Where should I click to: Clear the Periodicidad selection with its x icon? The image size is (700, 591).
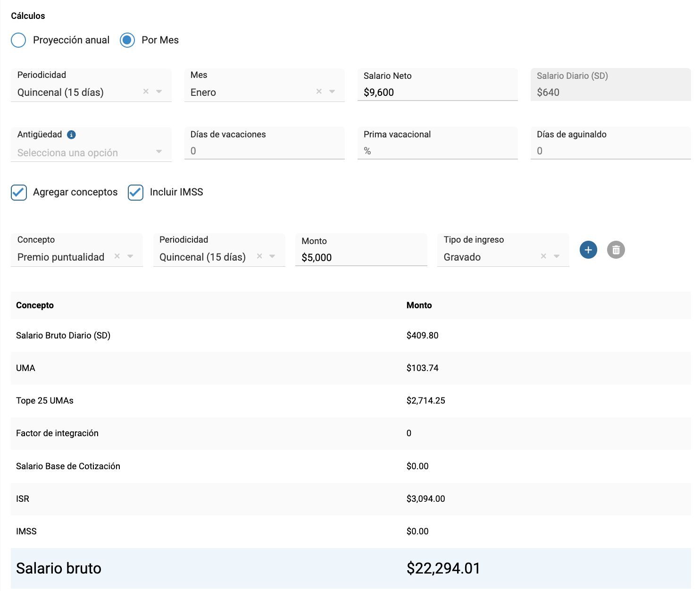pyautogui.click(x=145, y=92)
